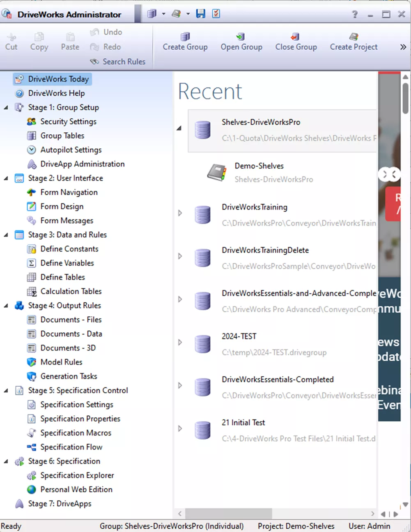Click the Save icon in title toolbar
Viewport: 411px width, 532px height.
200,14
